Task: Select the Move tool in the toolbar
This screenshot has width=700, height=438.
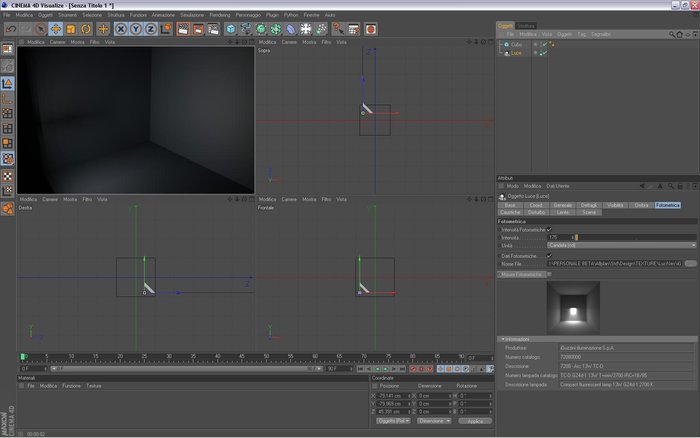Action: click(x=56, y=29)
